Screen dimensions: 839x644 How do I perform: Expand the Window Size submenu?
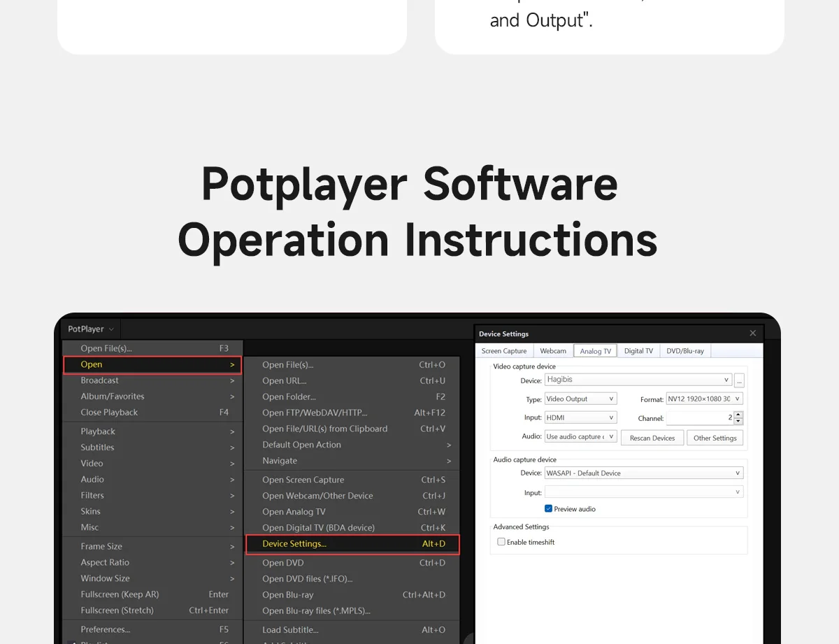pyautogui.click(x=152, y=579)
